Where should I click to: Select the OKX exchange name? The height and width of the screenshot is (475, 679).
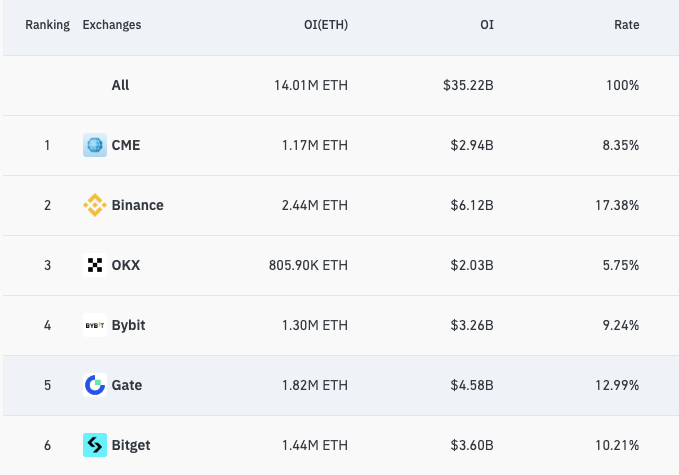pos(126,265)
